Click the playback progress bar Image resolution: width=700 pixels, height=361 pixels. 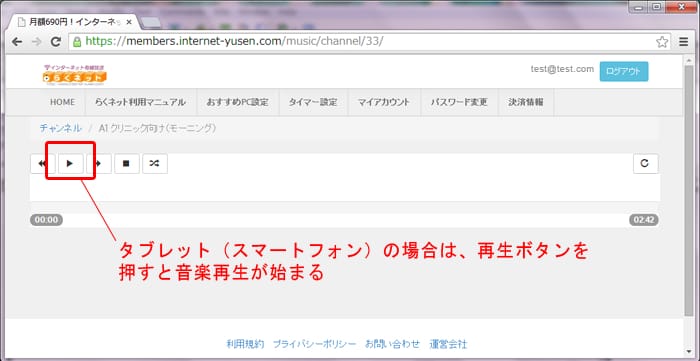tap(344, 220)
